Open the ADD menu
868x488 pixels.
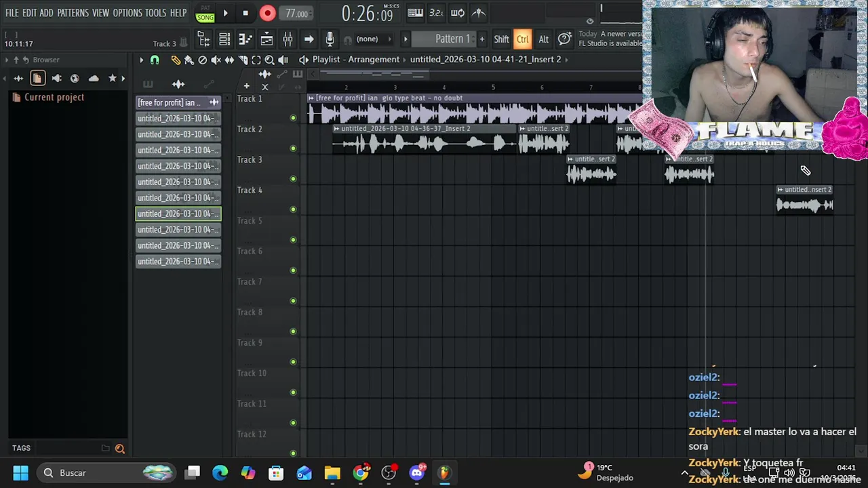(46, 13)
